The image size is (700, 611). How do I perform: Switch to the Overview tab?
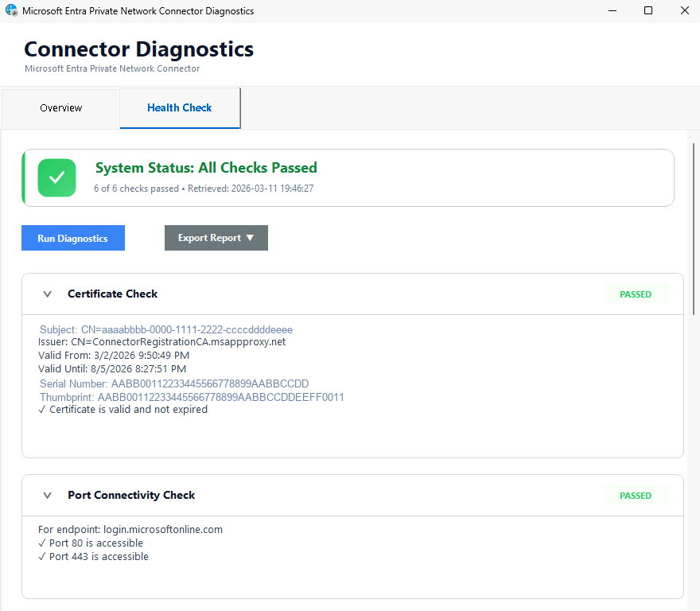(x=60, y=108)
